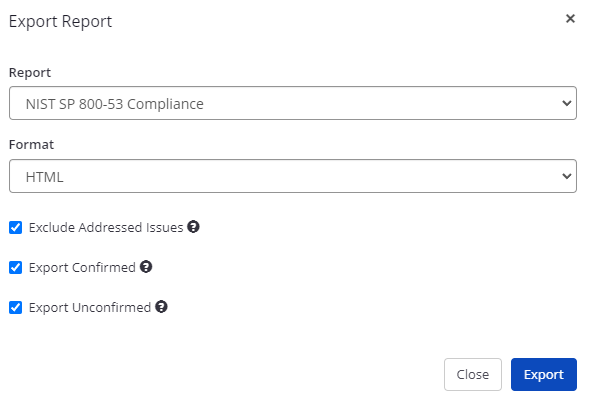Disable the Export Unconfirmed checkbox

15,308
